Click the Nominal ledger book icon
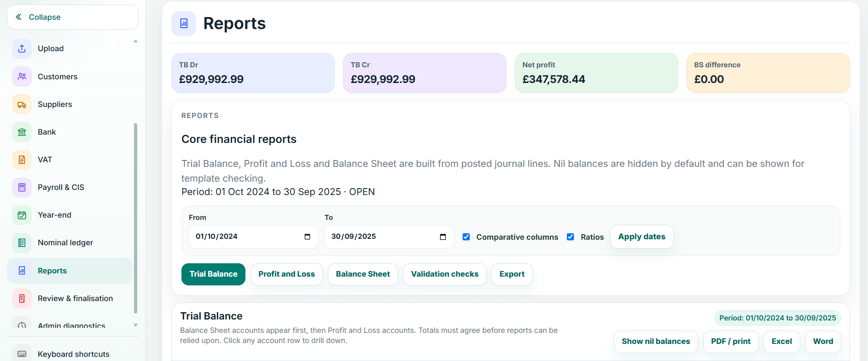Image resolution: width=868 pixels, height=361 pixels. click(22, 243)
